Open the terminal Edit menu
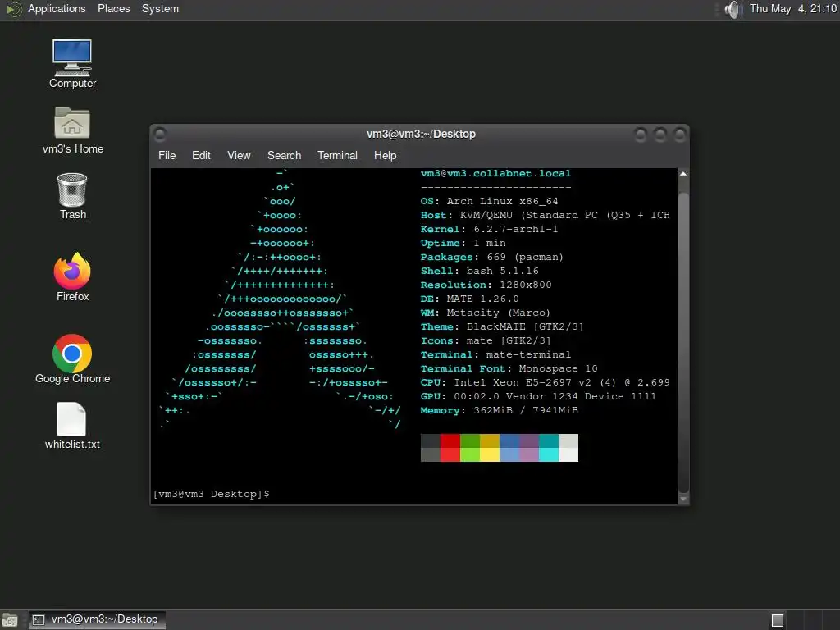 pyautogui.click(x=201, y=155)
